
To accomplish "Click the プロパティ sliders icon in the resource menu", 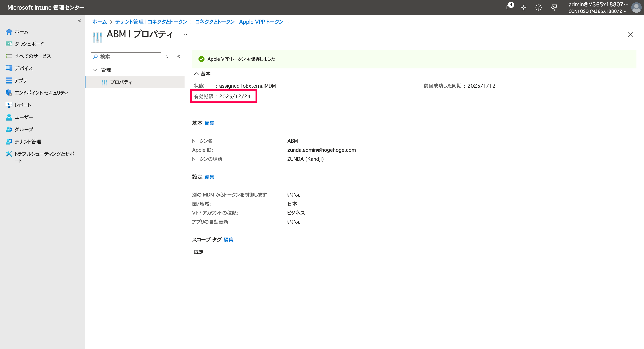I will click(x=104, y=82).
